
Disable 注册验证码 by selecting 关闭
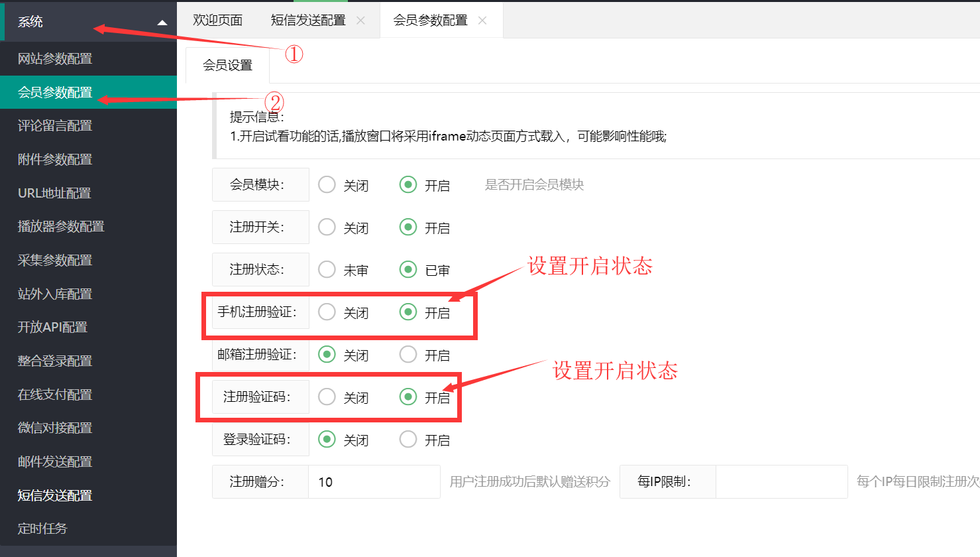pos(327,397)
